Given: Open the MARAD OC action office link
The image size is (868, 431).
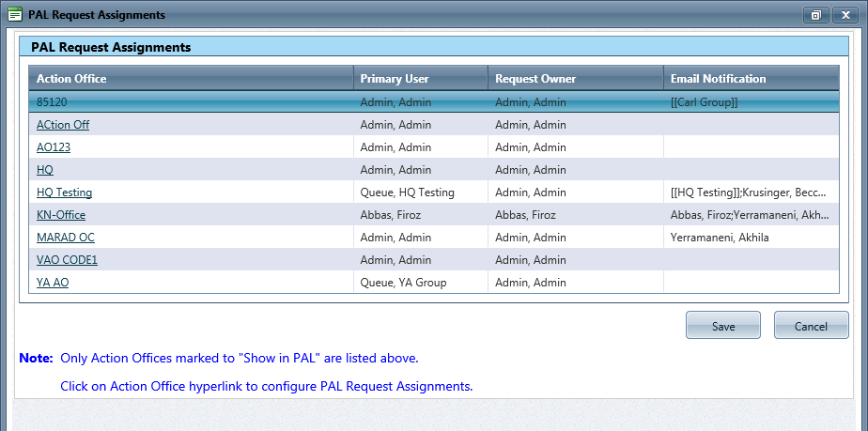Looking at the screenshot, I should tap(66, 238).
